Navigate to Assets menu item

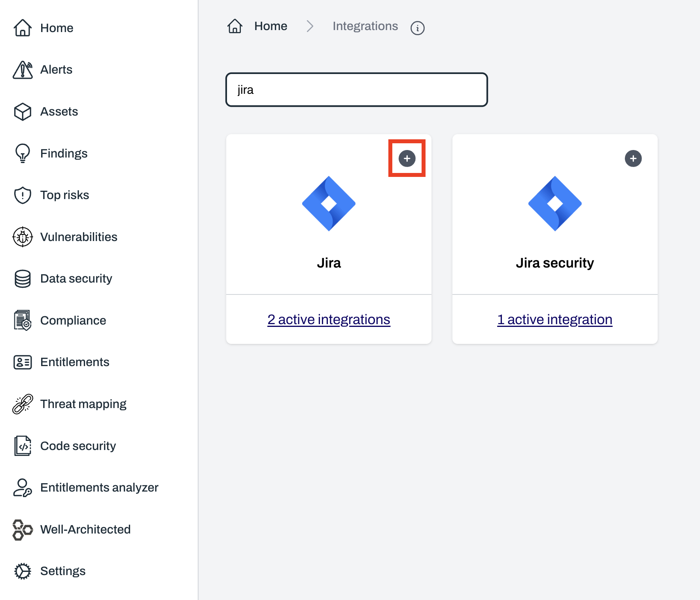pyautogui.click(x=59, y=112)
